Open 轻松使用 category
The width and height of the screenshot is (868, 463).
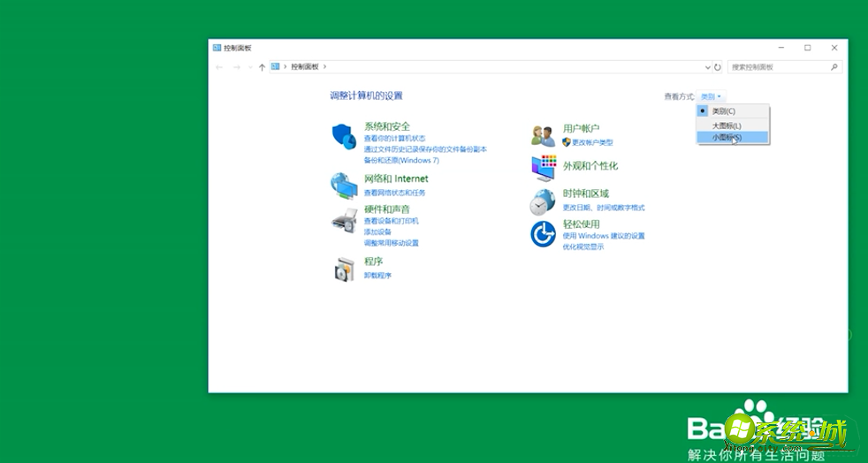point(582,224)
